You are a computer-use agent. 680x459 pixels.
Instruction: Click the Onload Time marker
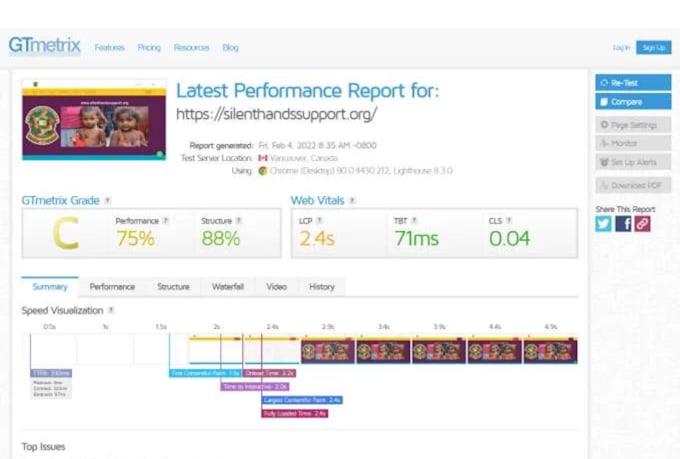click(269, 373)
